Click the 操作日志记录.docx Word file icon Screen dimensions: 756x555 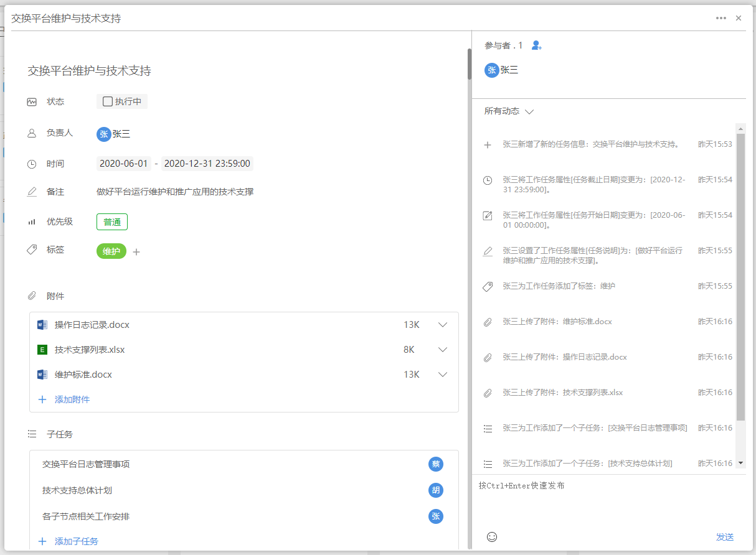(42, 325)
